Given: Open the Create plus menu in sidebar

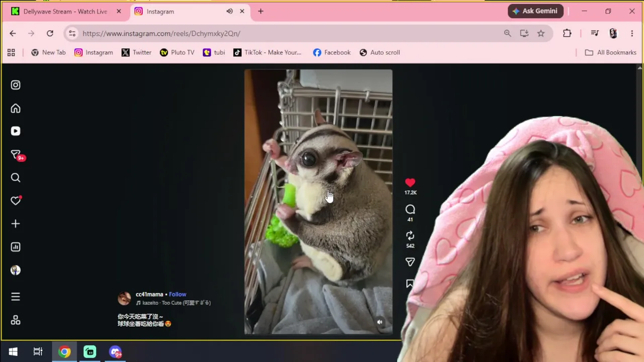Looking at the screenshot, I should point(16,224).
